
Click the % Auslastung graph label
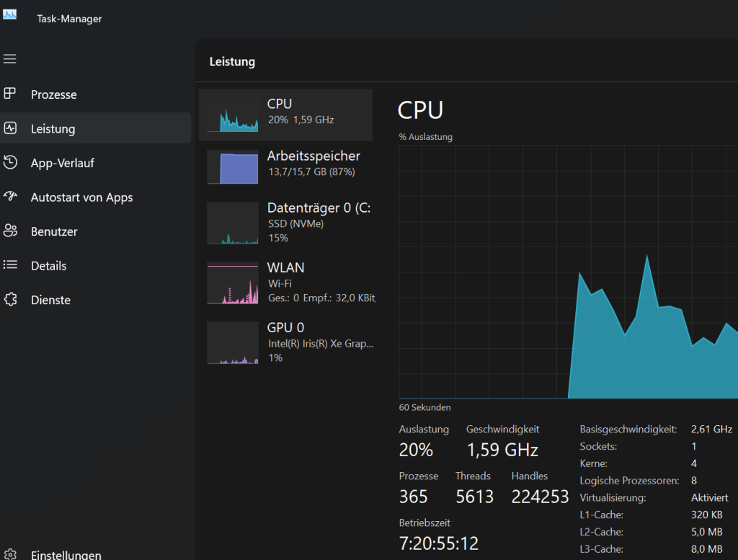(426, 136)
